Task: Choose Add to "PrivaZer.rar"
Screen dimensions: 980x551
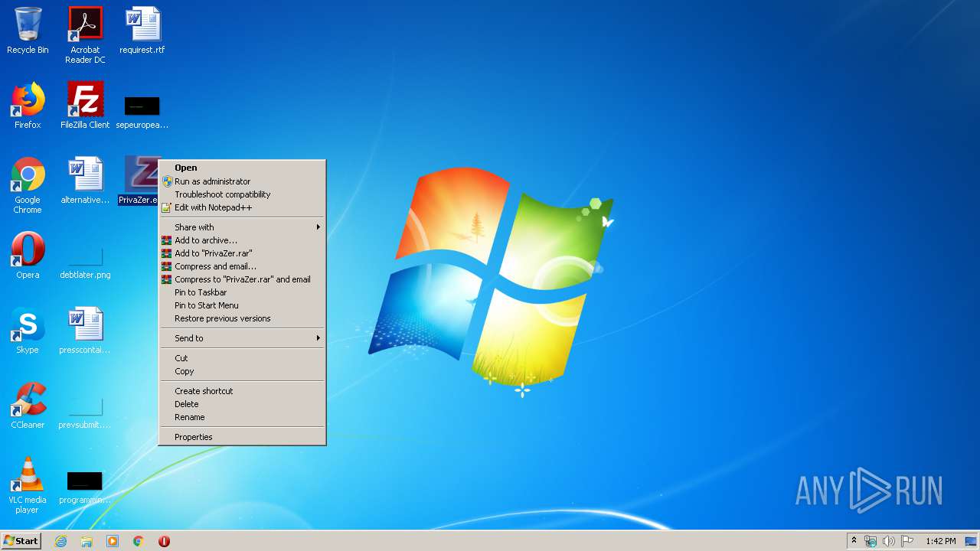Action: pyautogui.click(x=242, y=253)
